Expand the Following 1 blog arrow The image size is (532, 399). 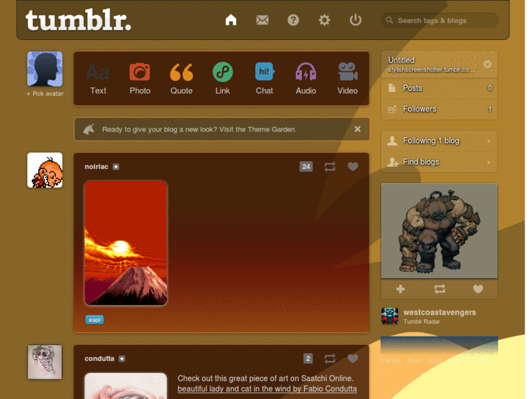tap(489, 141)
